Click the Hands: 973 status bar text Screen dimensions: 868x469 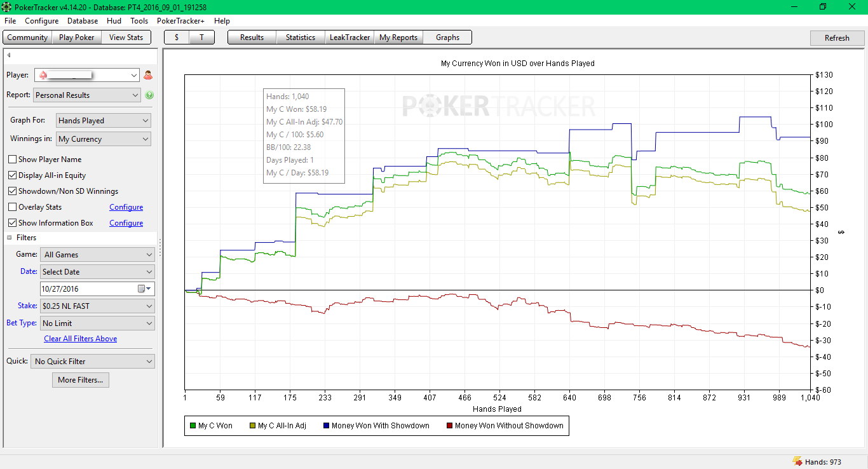tap(823, 462)
